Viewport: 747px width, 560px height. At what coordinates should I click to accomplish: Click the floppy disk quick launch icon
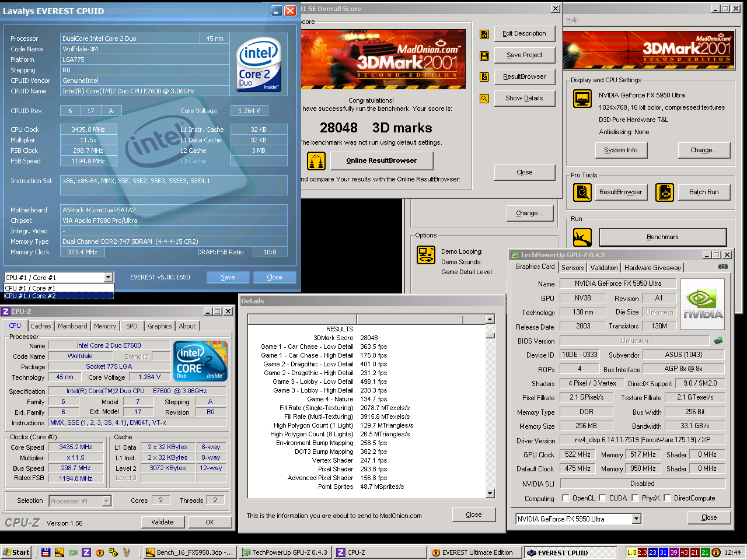pos(46,552)
